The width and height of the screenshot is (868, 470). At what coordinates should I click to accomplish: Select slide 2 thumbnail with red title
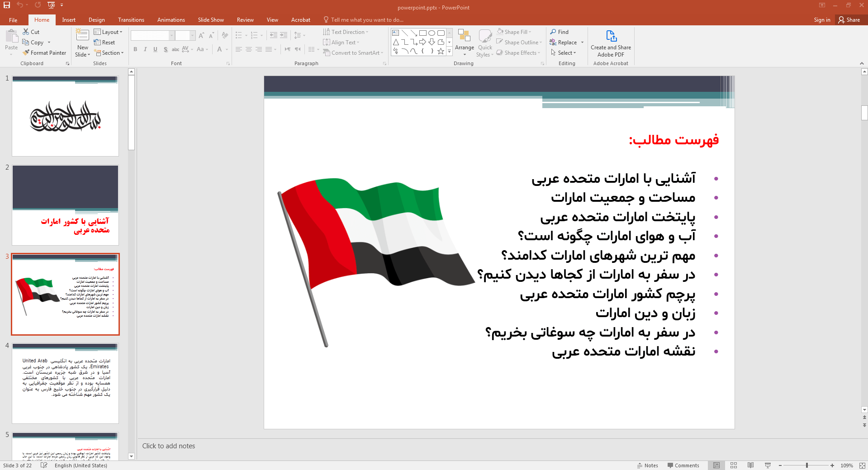point(65,205)
